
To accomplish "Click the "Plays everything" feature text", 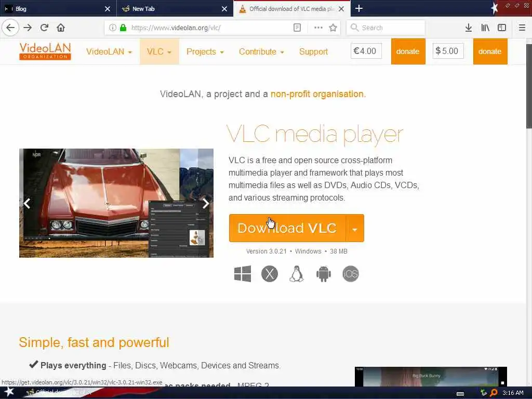I will click(x=73, y=365).
